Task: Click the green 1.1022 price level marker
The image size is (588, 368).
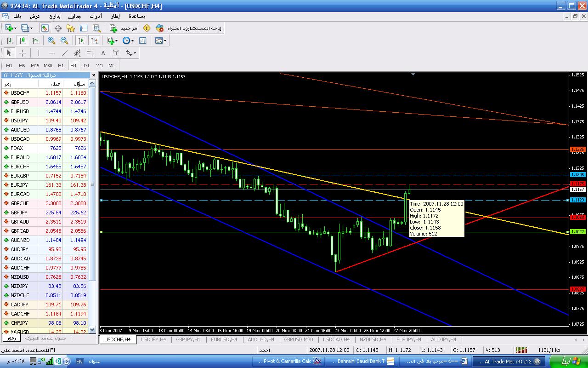Action: [x=577, y=232]
